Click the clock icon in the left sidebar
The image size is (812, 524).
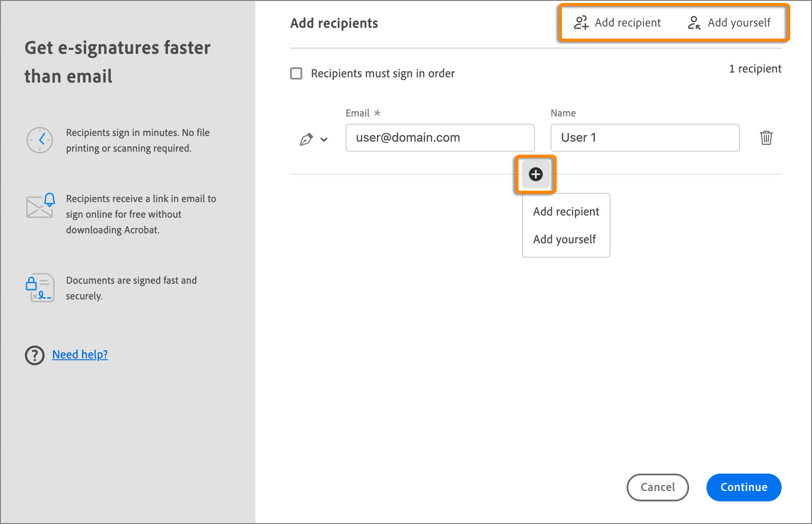40,140
